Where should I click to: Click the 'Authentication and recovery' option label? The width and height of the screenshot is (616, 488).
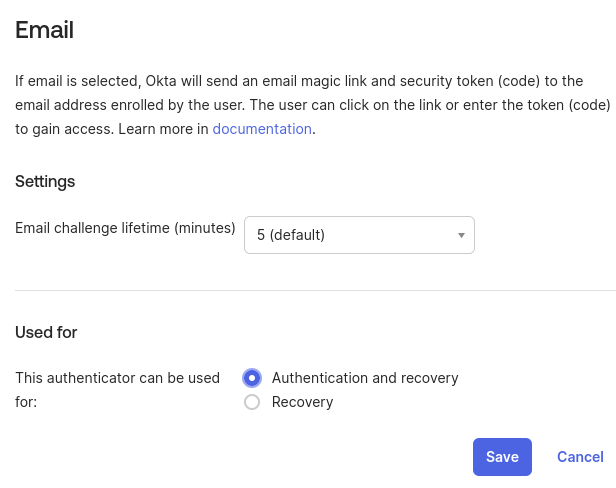point(365,378)
